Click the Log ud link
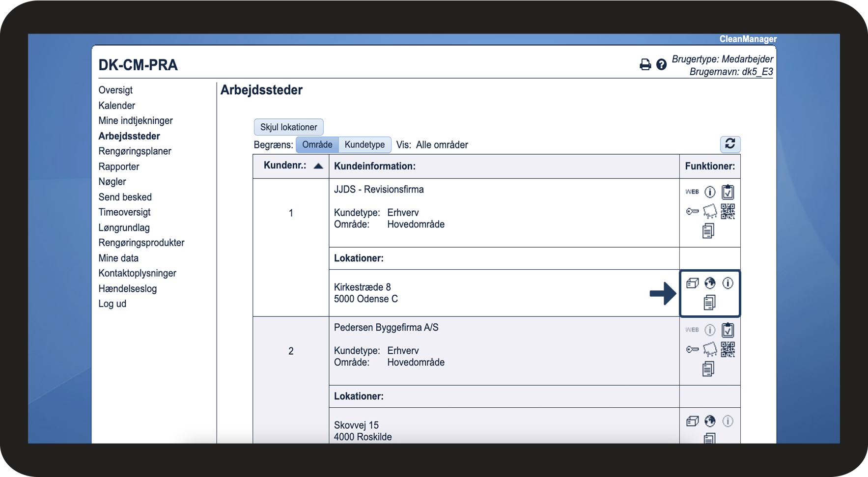Screen dimensions: 868x477 click(112, 304)
